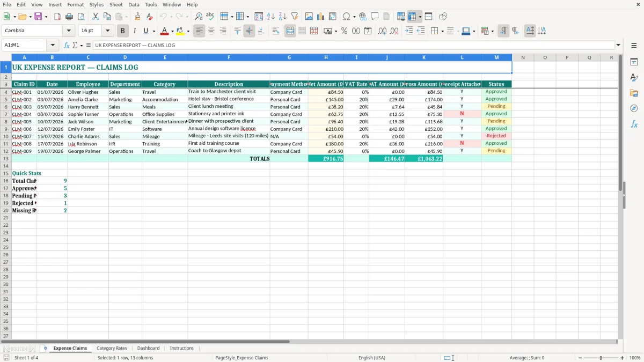The height and width of the screenshot is (362, 644).
Task: Toggle Left-to-Right text direction
Action: [503, 31]
